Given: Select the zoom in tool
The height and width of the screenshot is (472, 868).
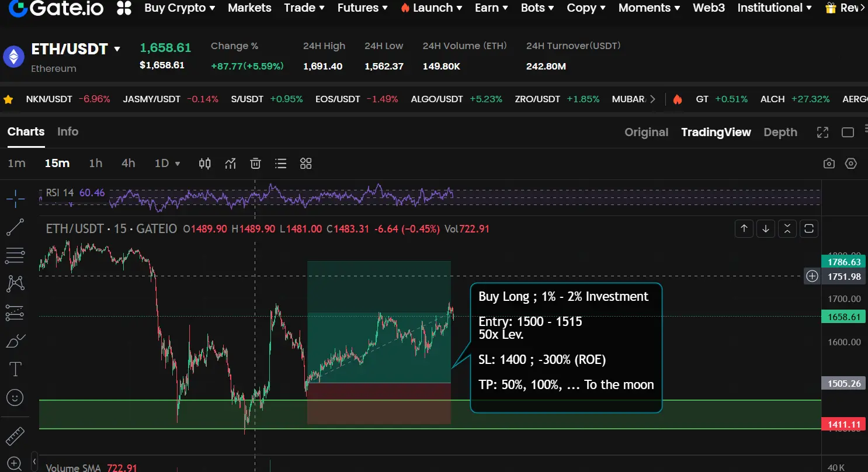Looking at the screenshot, I should click(15, 463).
